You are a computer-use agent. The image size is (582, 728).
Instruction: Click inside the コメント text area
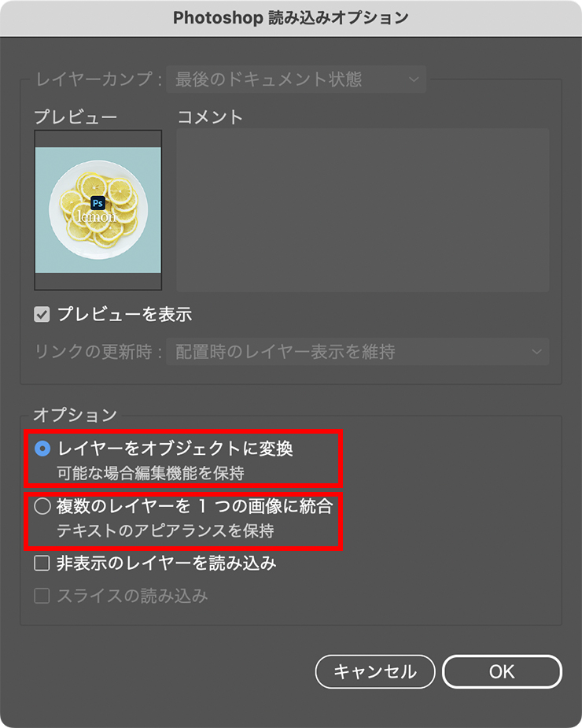[363, 210]
